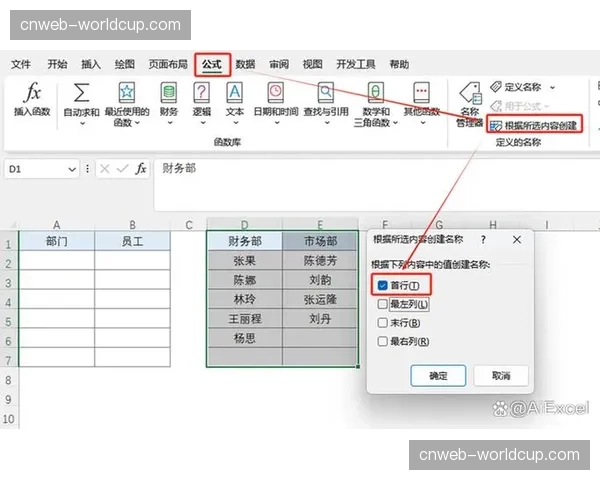Switch to the Page Layout (页面布局) tab
600x480 pixels.
[168, 64]
